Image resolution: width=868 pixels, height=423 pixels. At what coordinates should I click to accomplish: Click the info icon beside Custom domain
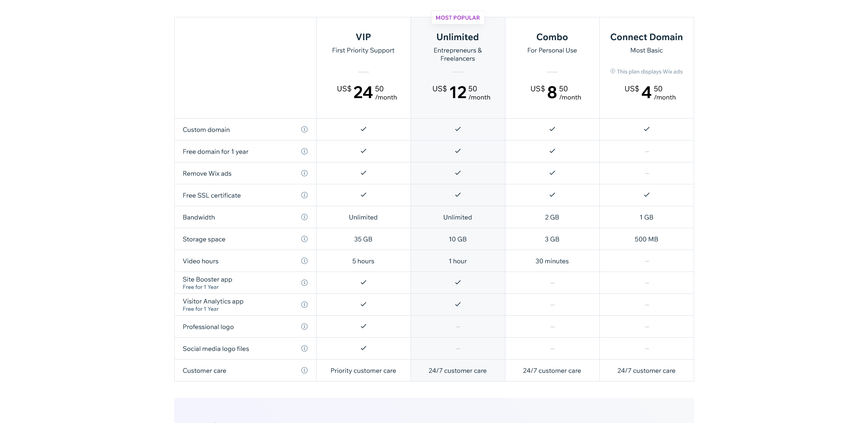tap(304, 130)
